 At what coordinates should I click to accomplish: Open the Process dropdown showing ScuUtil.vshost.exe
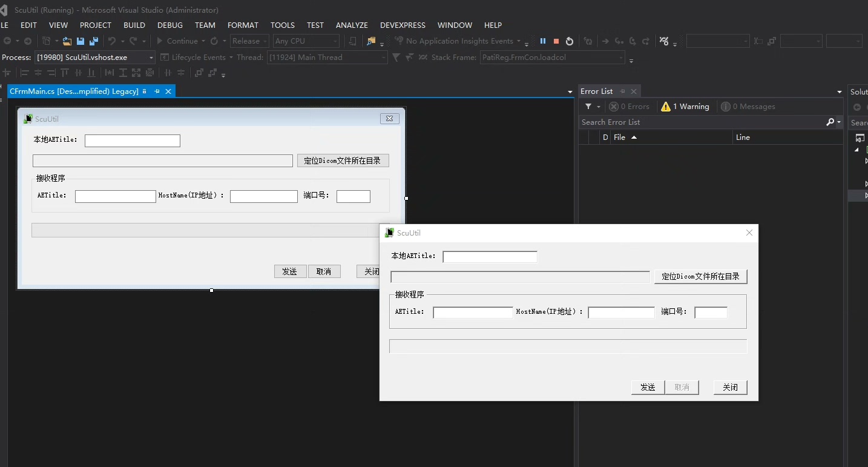pyautogui.click(x=94, y=58)
